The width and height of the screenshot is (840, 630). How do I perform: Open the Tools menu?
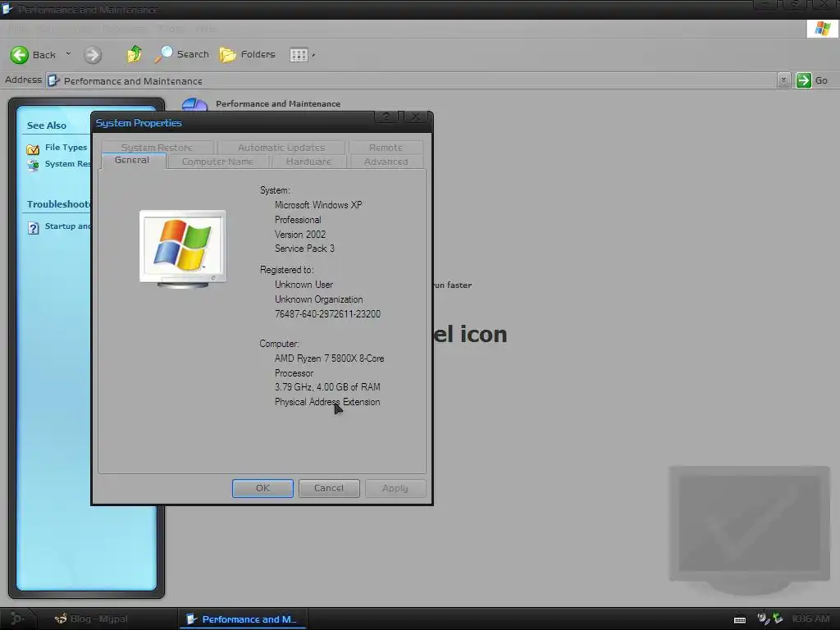(x=171, y=29)
